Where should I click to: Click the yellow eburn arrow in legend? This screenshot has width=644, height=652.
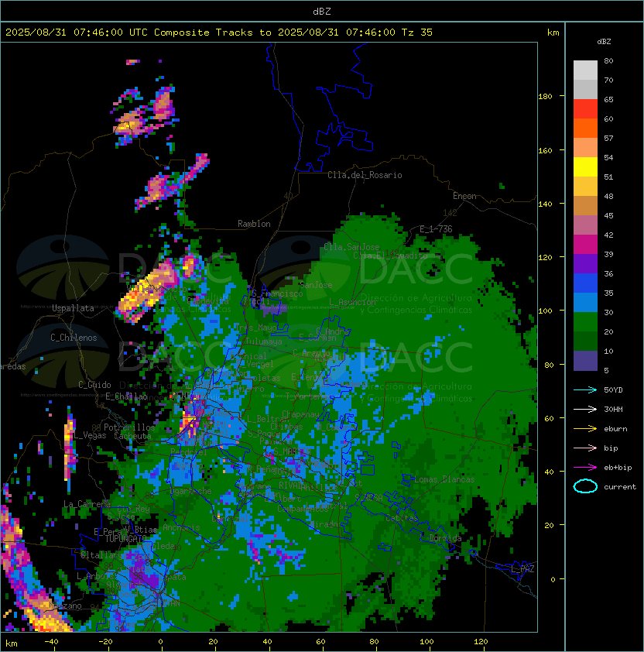tap(585, 429)
